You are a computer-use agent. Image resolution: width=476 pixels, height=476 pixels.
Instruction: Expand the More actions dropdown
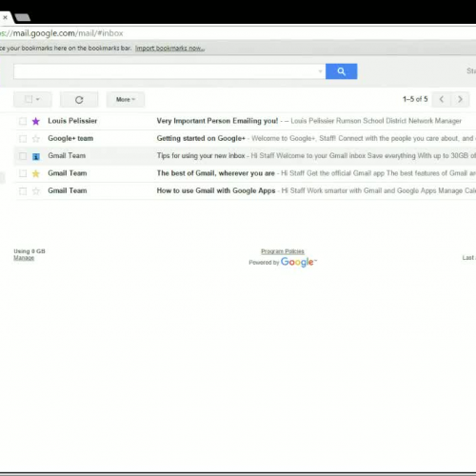(126, 100)
